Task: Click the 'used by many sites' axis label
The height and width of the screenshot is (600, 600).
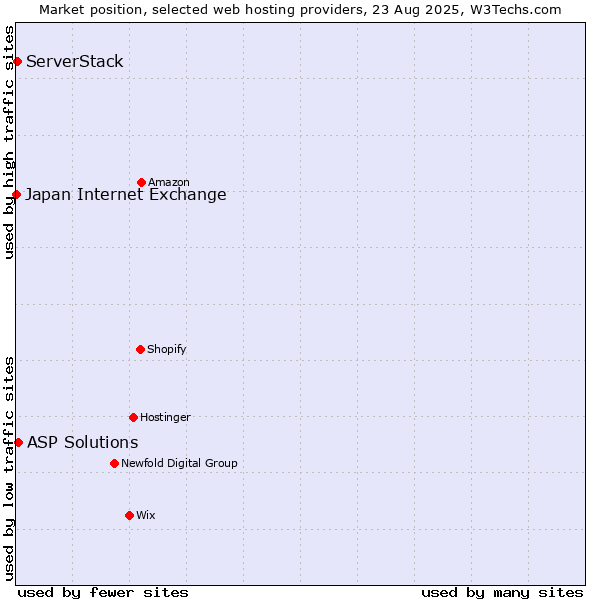Action: 502,593
